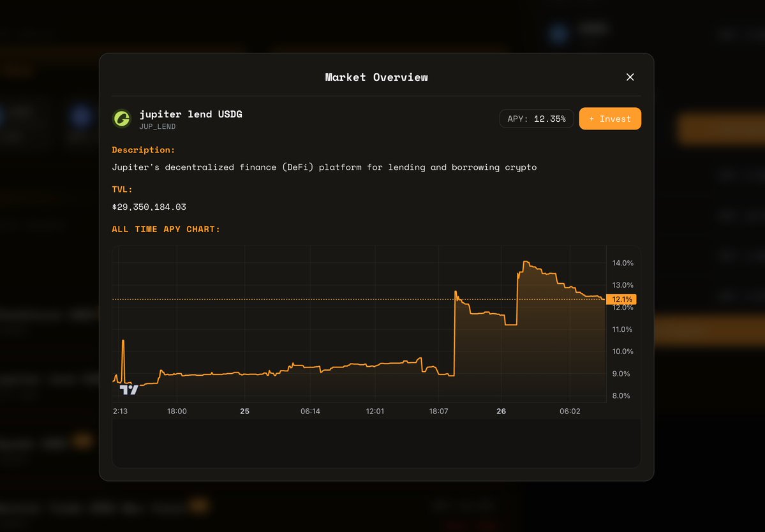
Task: Click the 13.0% axis label
Action: [623, 284]
